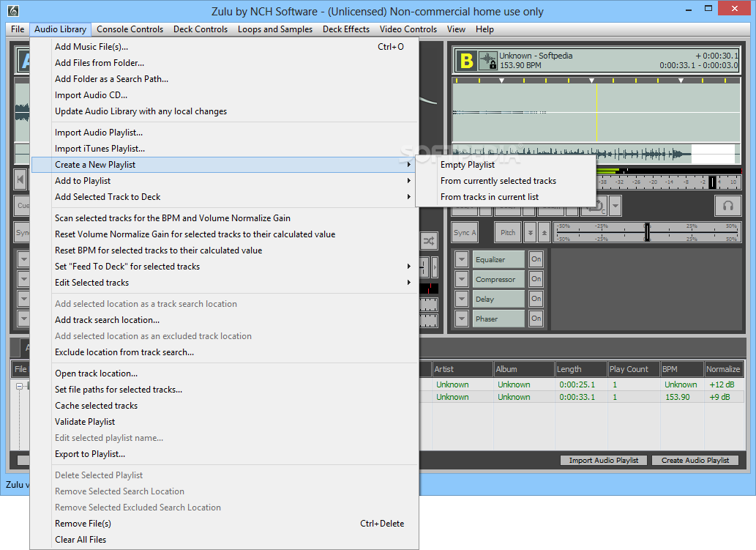Image resolution: width=756 pixels, height=550 pixels.
Task: Lower pitch with the double down-arrow icon
Action: coord(530,233)
